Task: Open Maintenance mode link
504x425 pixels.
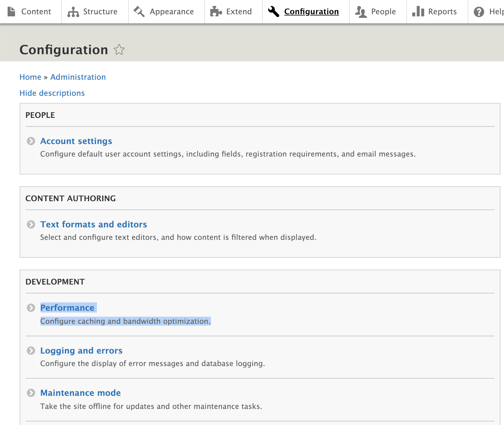Action: tap(81, 393)
